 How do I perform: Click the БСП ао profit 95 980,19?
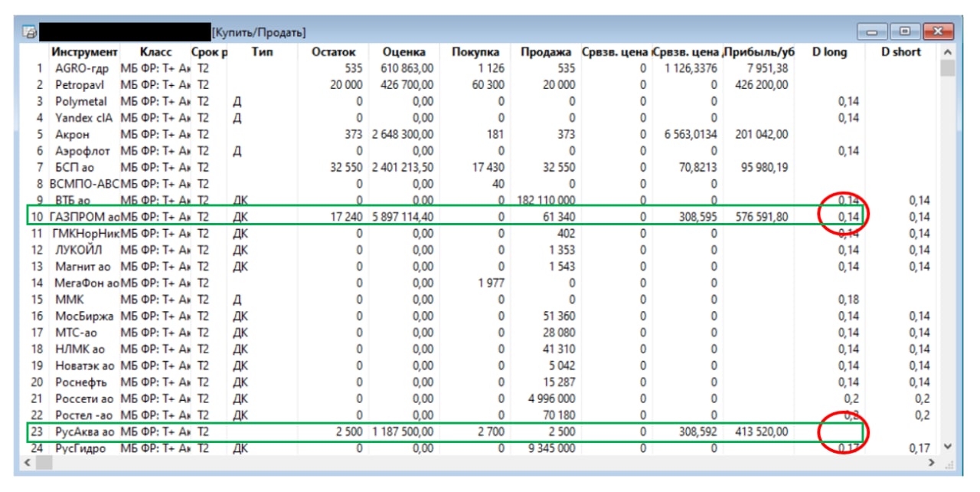[765, 167]
